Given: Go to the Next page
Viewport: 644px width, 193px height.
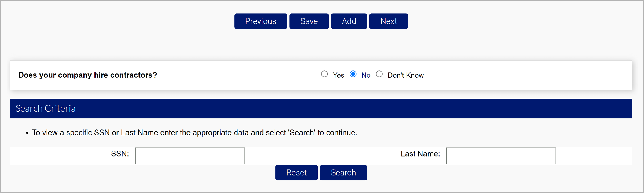Looking at the screenshot, I should (x=388, y=21).
